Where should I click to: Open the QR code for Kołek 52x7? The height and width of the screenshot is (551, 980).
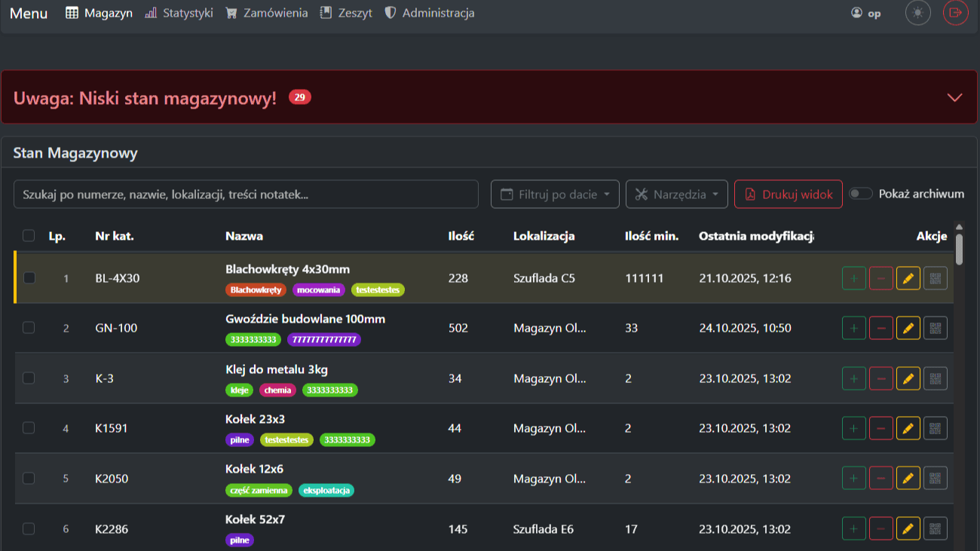point(935,528)
